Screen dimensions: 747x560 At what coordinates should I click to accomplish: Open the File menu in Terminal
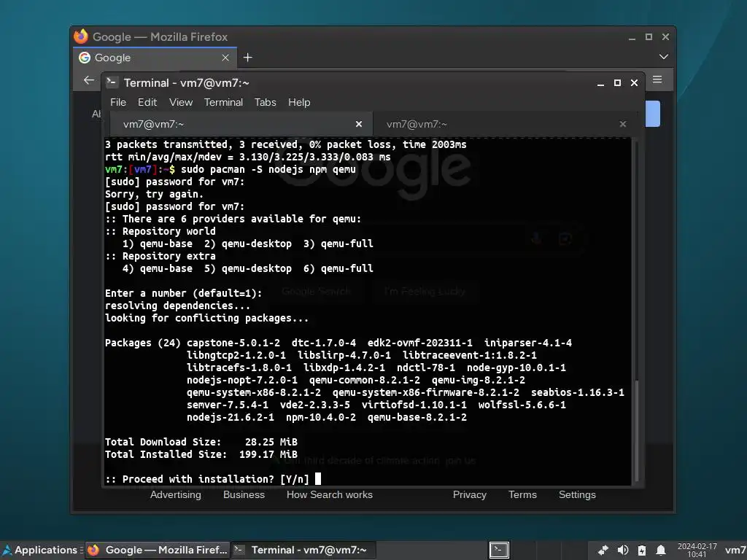point(117,102)
